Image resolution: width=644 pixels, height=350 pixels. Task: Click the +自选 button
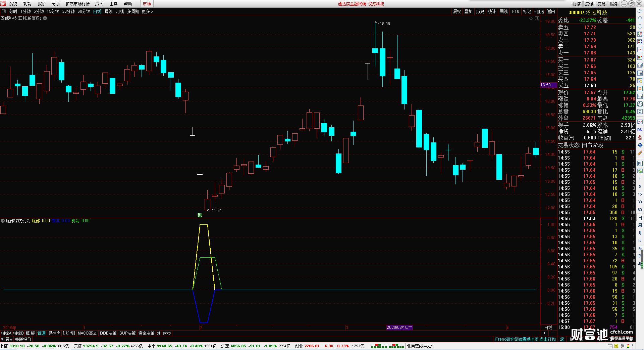[x=539, y=11]
